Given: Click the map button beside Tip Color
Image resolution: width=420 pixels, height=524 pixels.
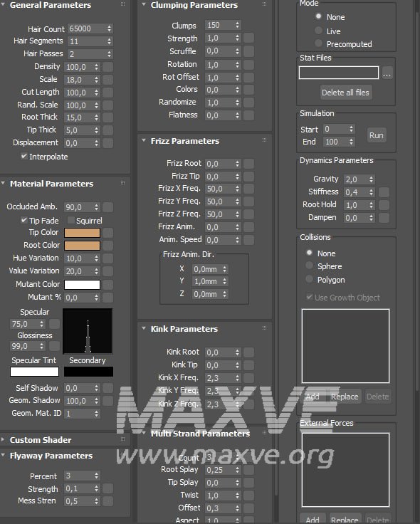Looking at the screenshot, I should [107, 233].
